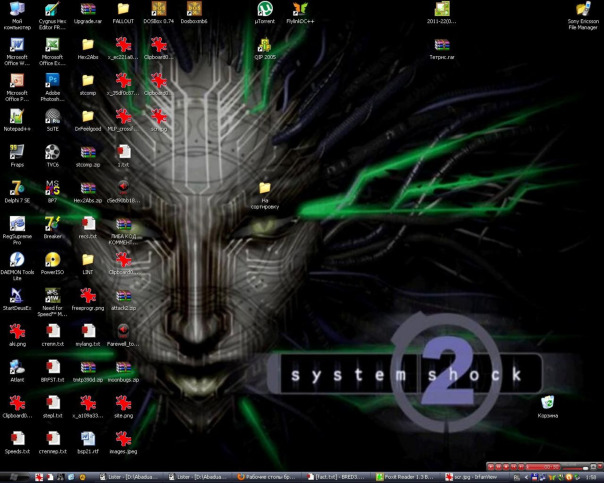Select the images.jpeg file
The image size is (604, 483).
(123, 443)
